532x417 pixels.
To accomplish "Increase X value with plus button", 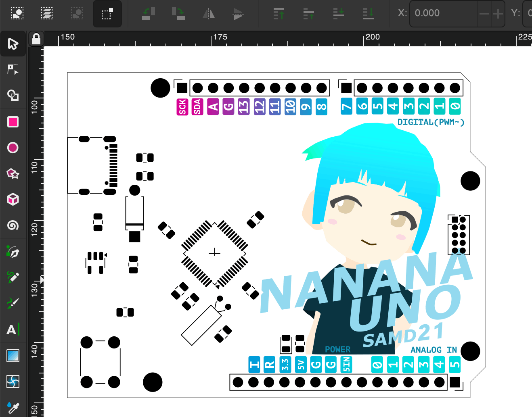I will (498, 14).
